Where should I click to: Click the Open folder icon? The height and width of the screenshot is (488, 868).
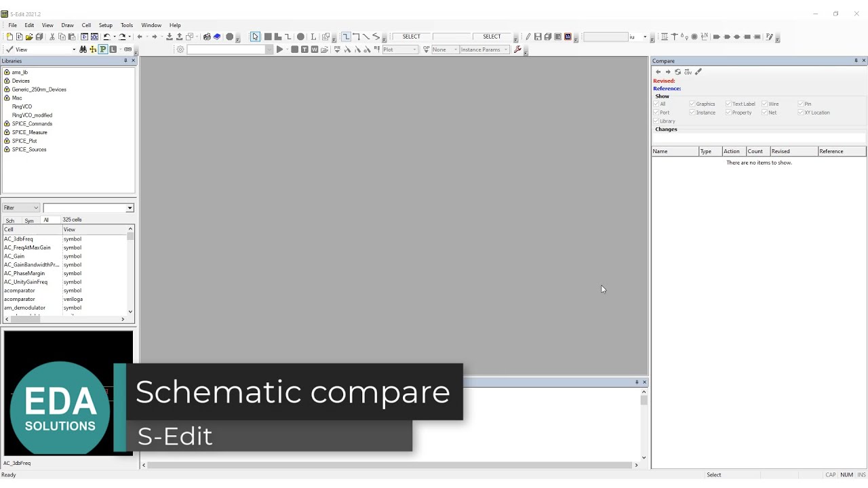click(29, 37)
